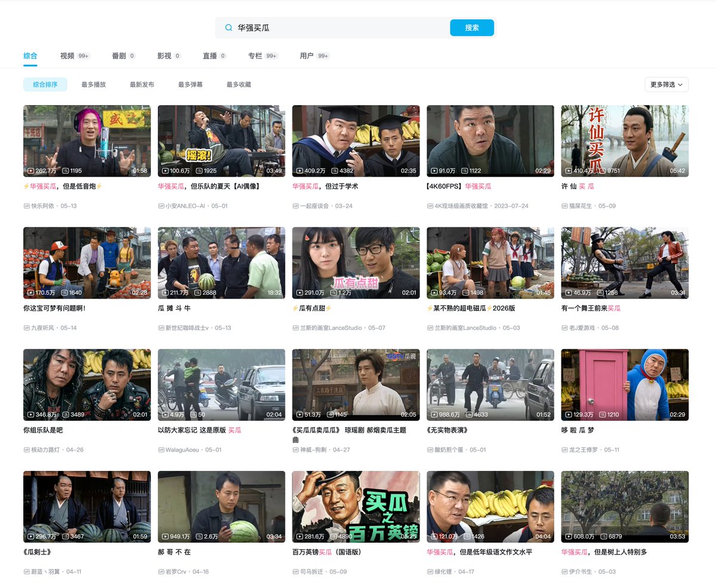Click play count icon showing 262.7万
Viewport: 716px width, 588px height.
[31, 171]
